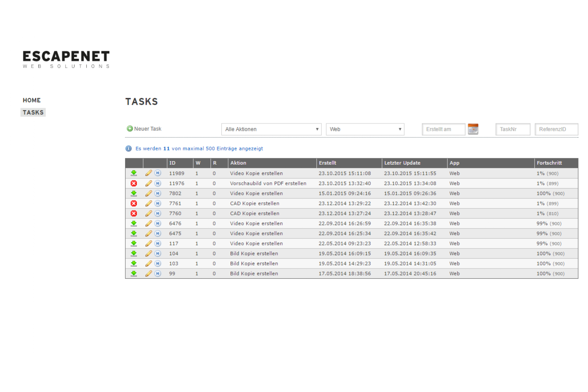Image resolution: width=588 pixels, height=392 pixels.
Task: Edit task 7802 with its pencil icon
Action: tap(149, 193)
